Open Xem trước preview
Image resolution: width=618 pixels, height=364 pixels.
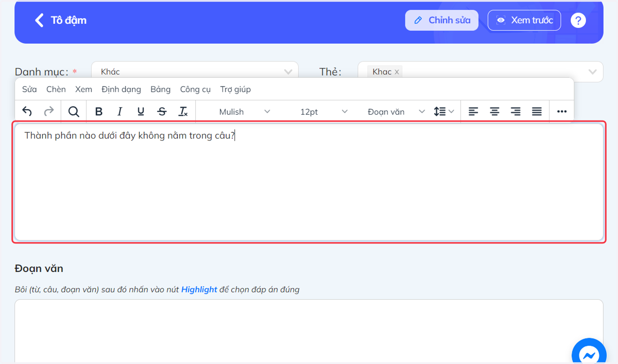524,20
